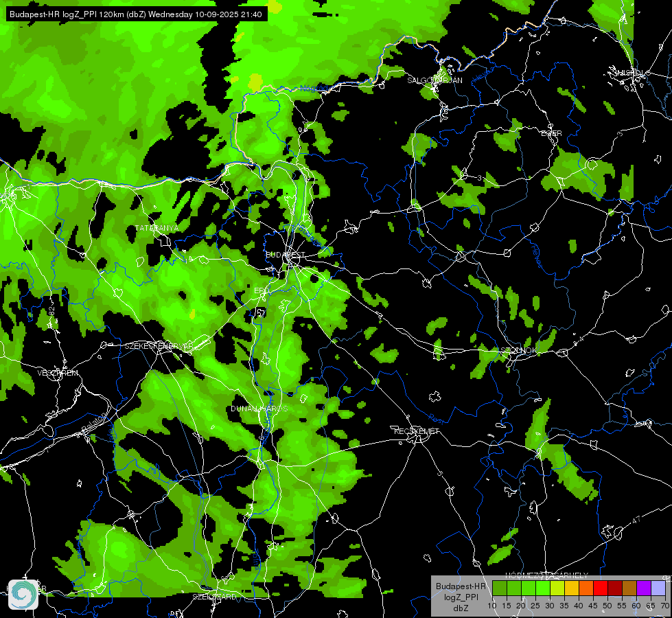Click the MISKOLC city label
The width and height of the screenshot is (672, 618).
[x=632, y=73]
